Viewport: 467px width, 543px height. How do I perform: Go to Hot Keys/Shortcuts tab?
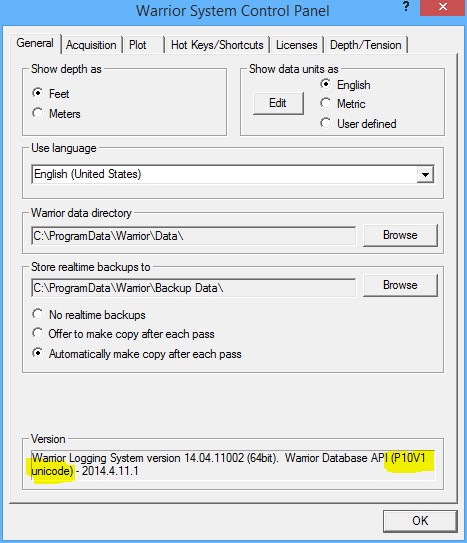pos(217,45)
